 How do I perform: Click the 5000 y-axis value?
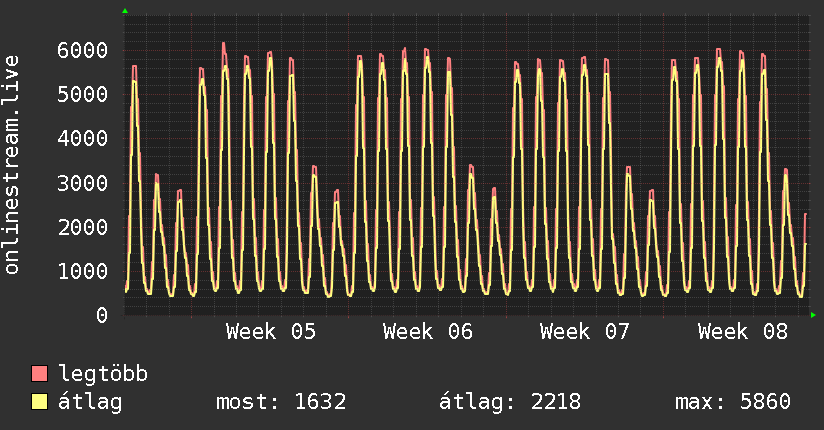pos(82,94)
